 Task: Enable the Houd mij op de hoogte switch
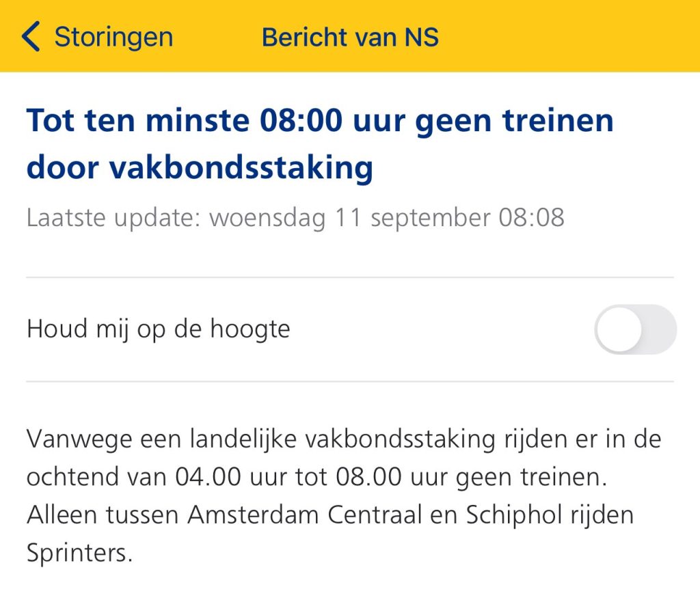[x=635, y=329]
